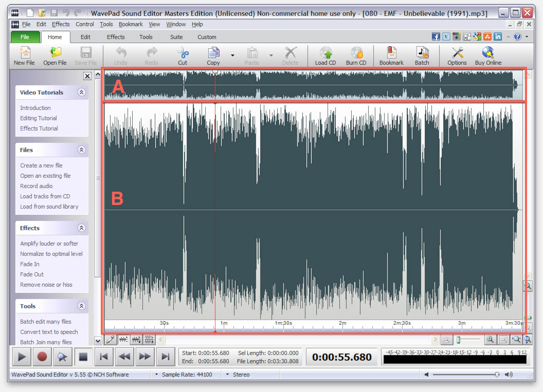Share via the Facebook icon
Viewport: 543px width, 392px height.
pos(436,36)
